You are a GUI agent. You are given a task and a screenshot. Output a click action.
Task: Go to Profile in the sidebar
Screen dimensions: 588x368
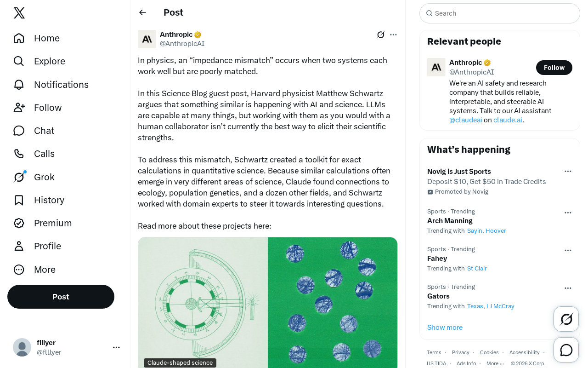(x=38, y=246)
